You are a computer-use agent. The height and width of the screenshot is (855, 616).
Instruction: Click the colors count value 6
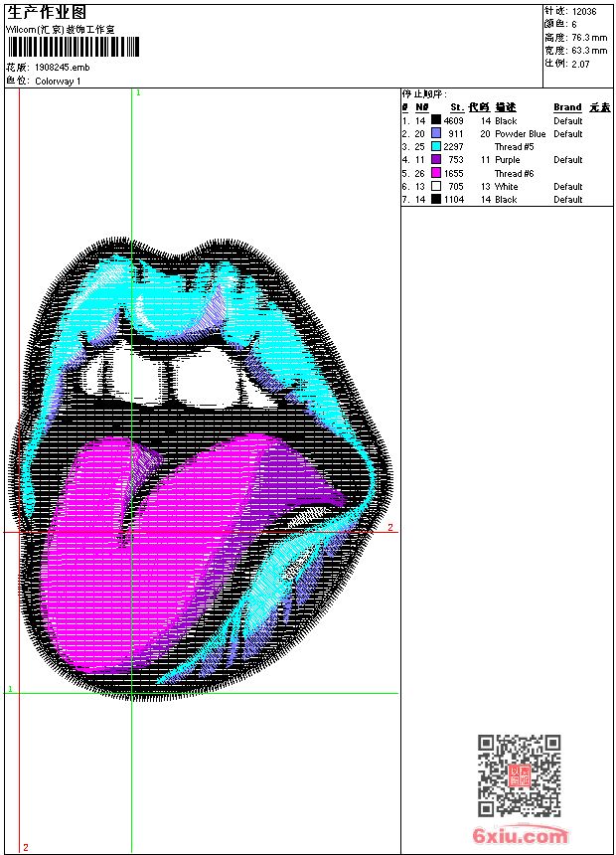point(574,24)
